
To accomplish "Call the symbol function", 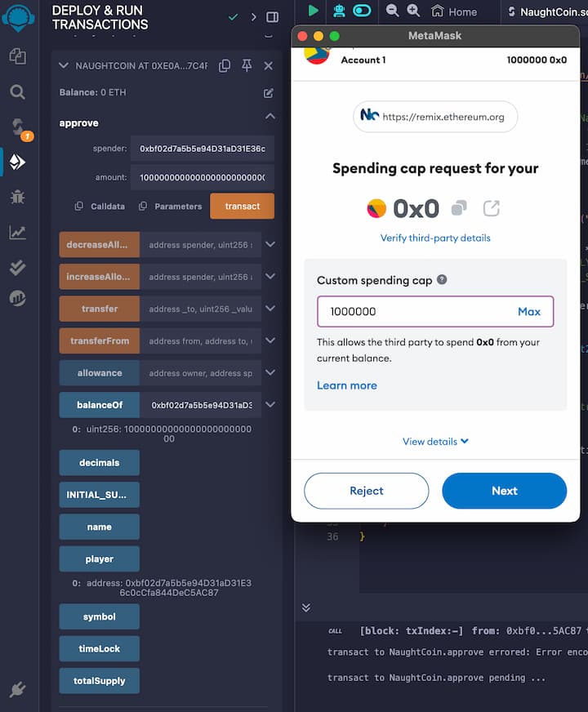I will pyautogui.click(x=100, y=616).
